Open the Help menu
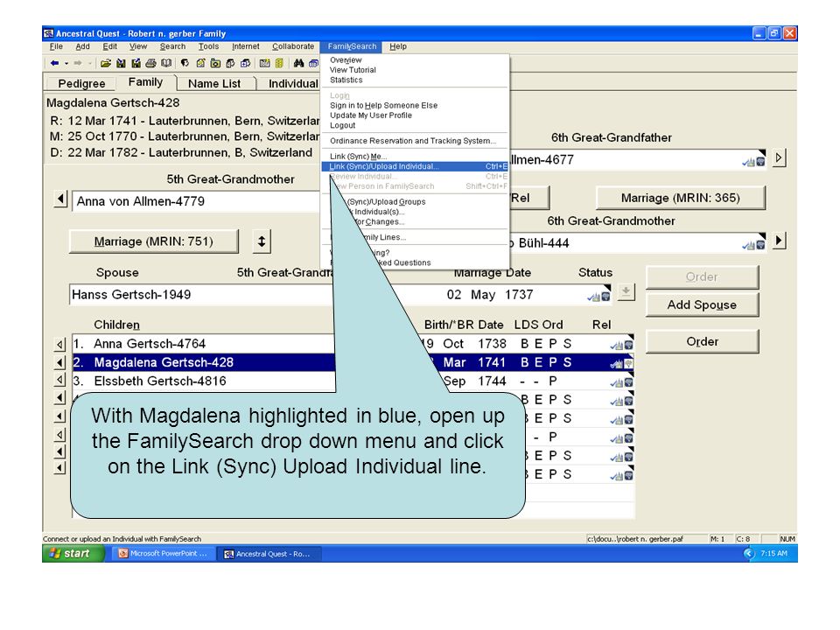The image size is (840, 630). click(398, 46)
